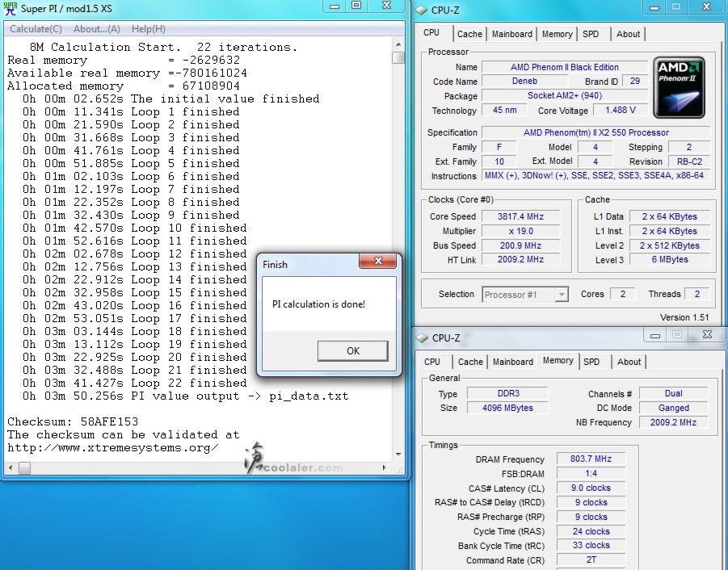Click the Super PI horizontal scroll thumb
The height and width of the screenshot is (570, 728).
pos(24,467)
